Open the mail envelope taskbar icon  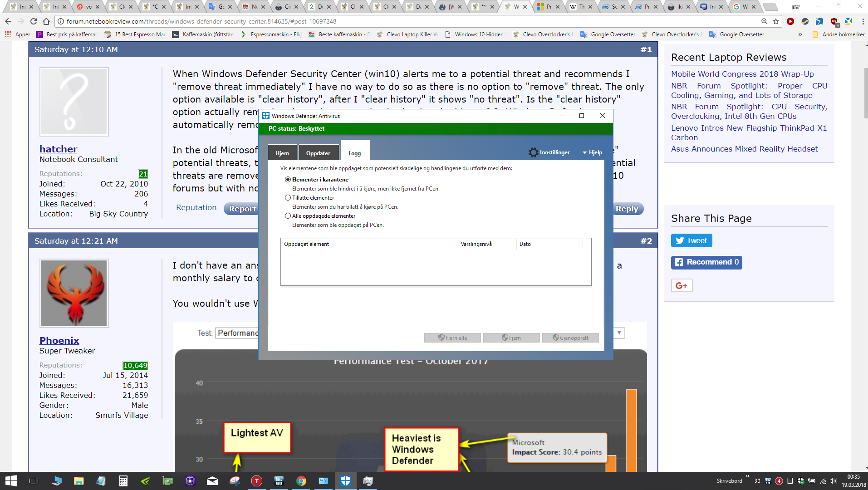[212, 481]
